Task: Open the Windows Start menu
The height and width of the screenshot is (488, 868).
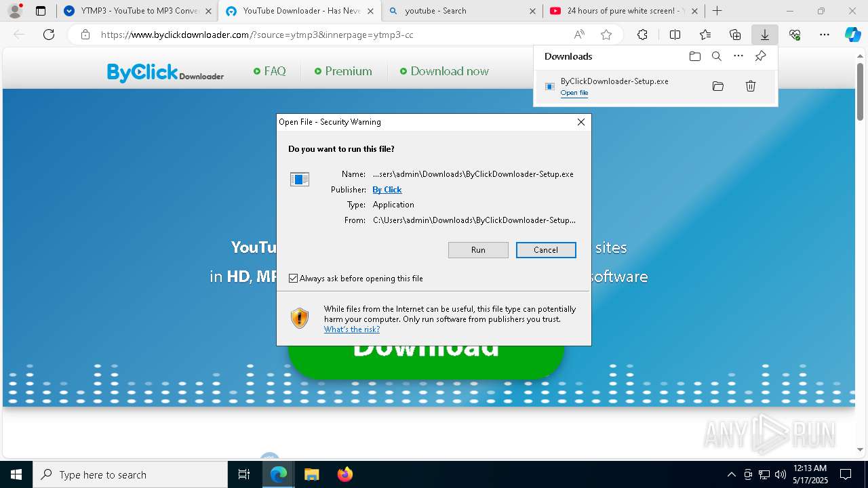Action: click(16, 474)
